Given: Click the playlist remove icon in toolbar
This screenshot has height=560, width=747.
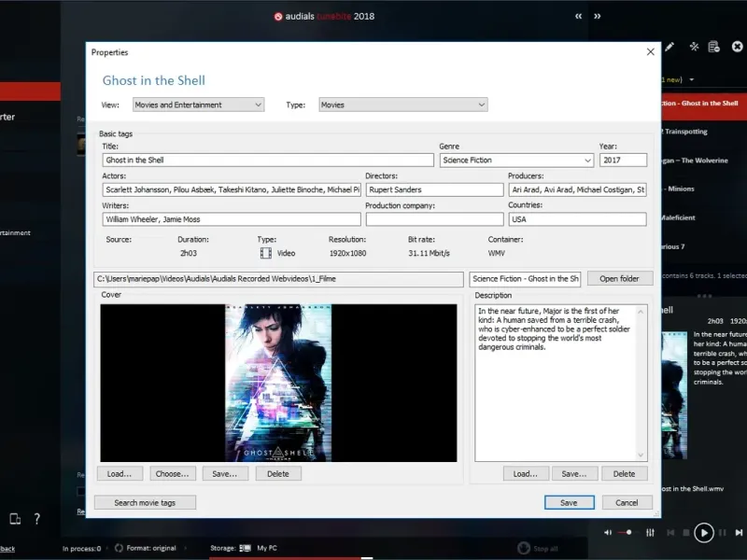Looking at the screenshot, I should click(x=714, y=47).
